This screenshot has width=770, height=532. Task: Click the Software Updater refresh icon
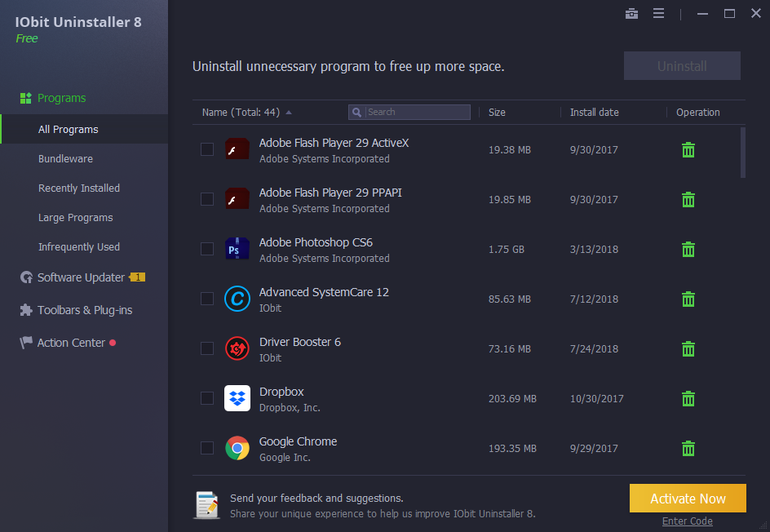click(26, 277)
